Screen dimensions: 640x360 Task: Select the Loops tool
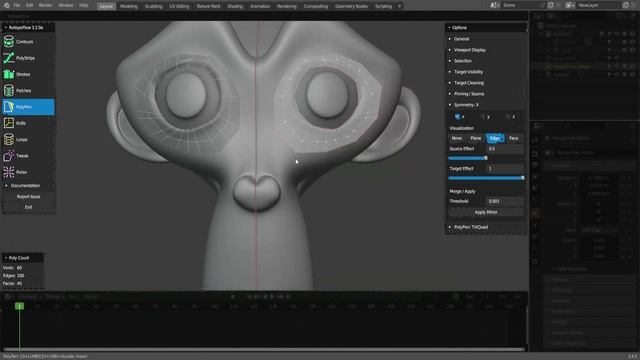tap(28, 140)
